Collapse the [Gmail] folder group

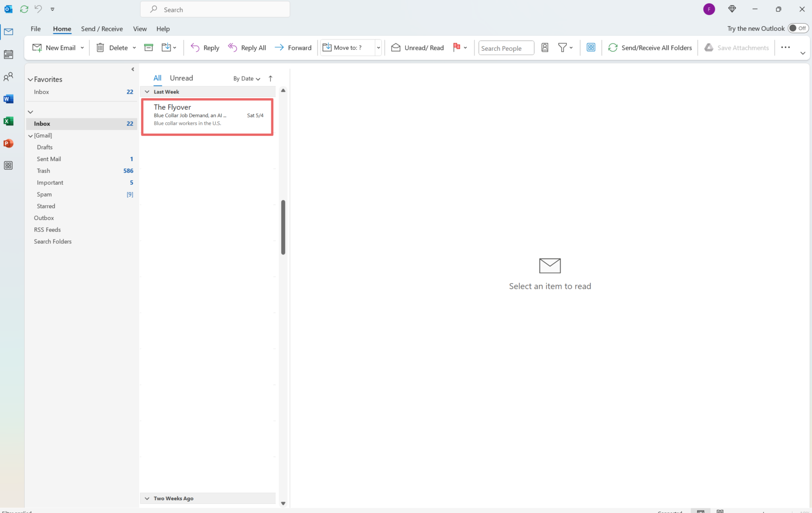pyautogui.click(x=30, y=136)
